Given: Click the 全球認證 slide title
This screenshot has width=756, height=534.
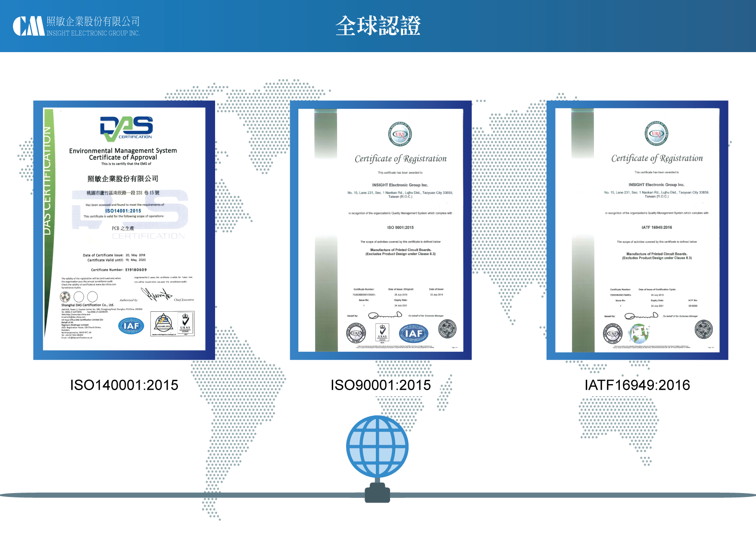Looking at the screenshot, I should pos(378,26).
